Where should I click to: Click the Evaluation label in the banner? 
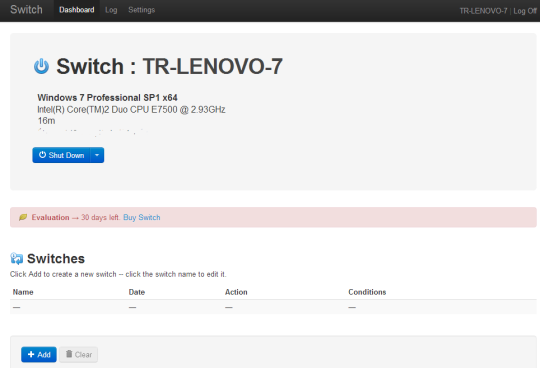click(x=50, y=218)
